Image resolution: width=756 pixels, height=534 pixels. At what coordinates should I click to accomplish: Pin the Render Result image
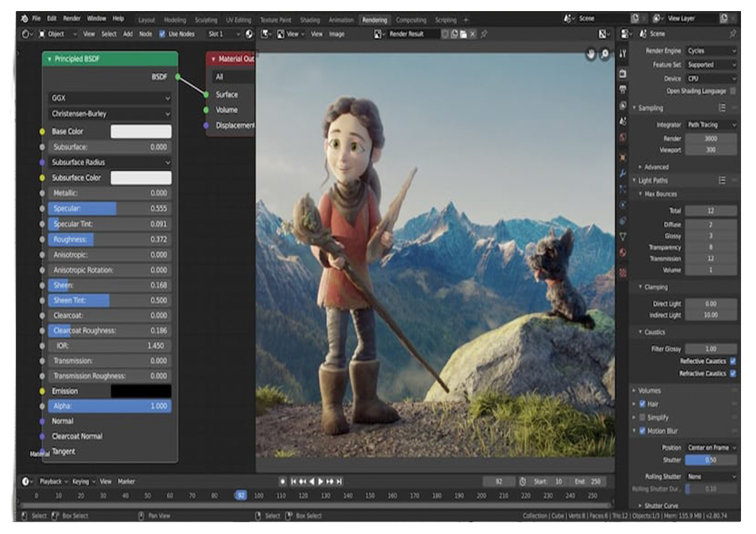[x=484, y=34]
